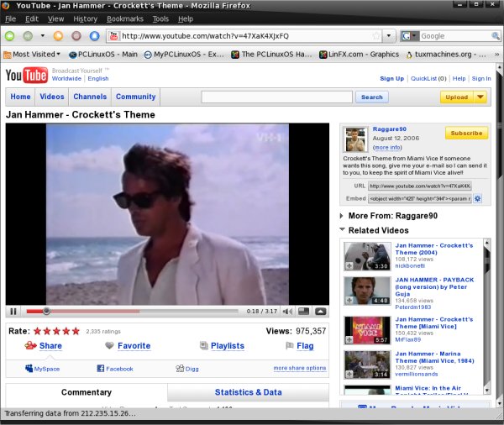Open embed customization gear icon
The height and width of the screenshot is (425, 504).
[477, 199]
